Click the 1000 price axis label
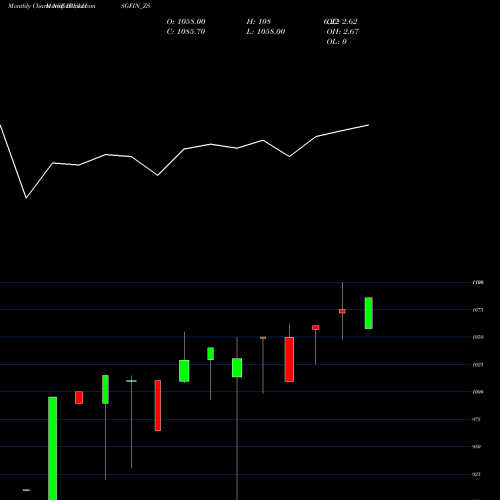 pyautogui.click(x=478, y=392)
